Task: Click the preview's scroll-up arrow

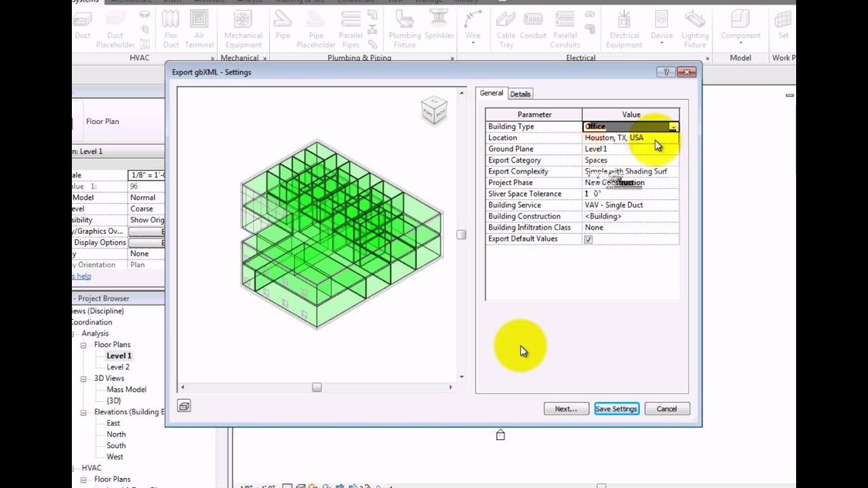Action: pos(462,92)
